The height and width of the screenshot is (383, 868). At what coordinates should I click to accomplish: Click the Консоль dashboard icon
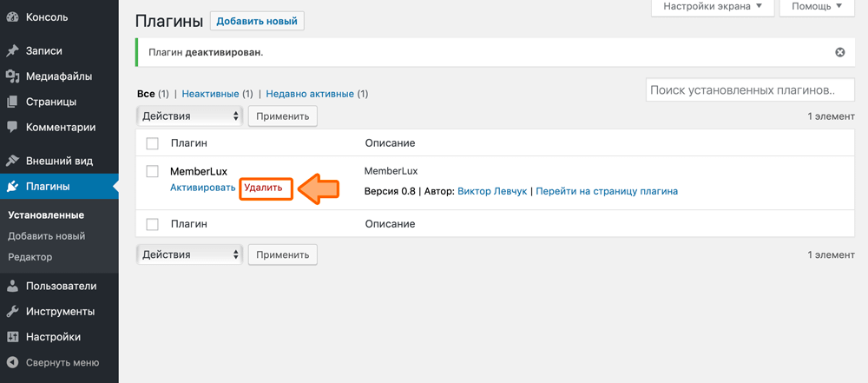pos(13,17)
